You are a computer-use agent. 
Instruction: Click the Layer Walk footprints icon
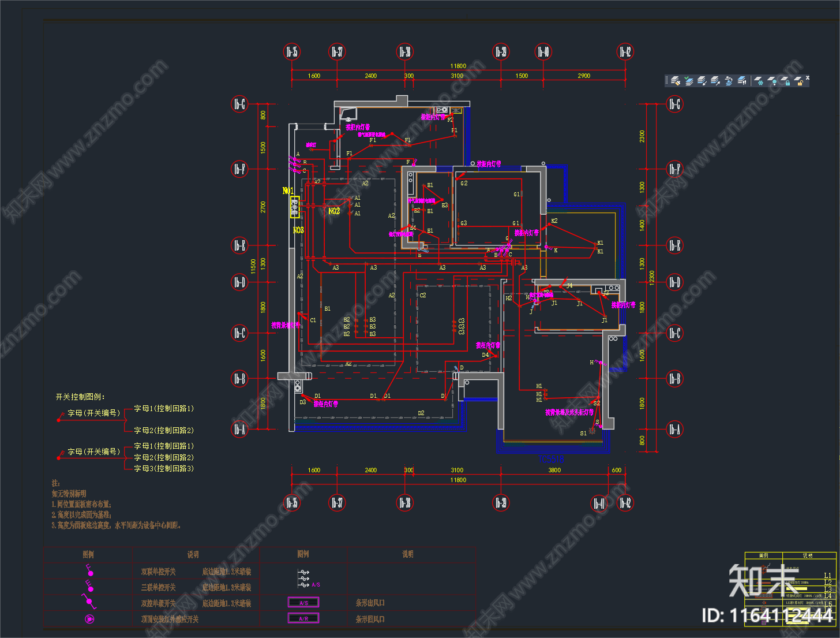click(x=742, y=81)
